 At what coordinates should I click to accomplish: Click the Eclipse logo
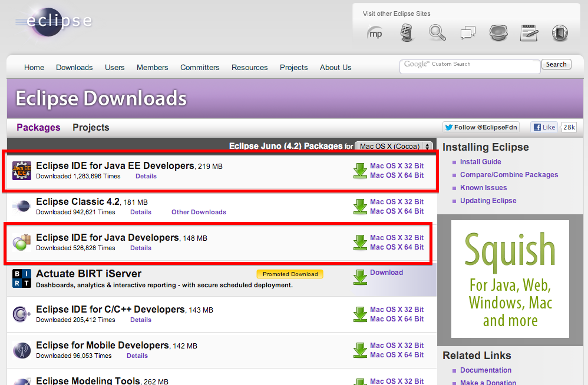click(x=54, y=21)
